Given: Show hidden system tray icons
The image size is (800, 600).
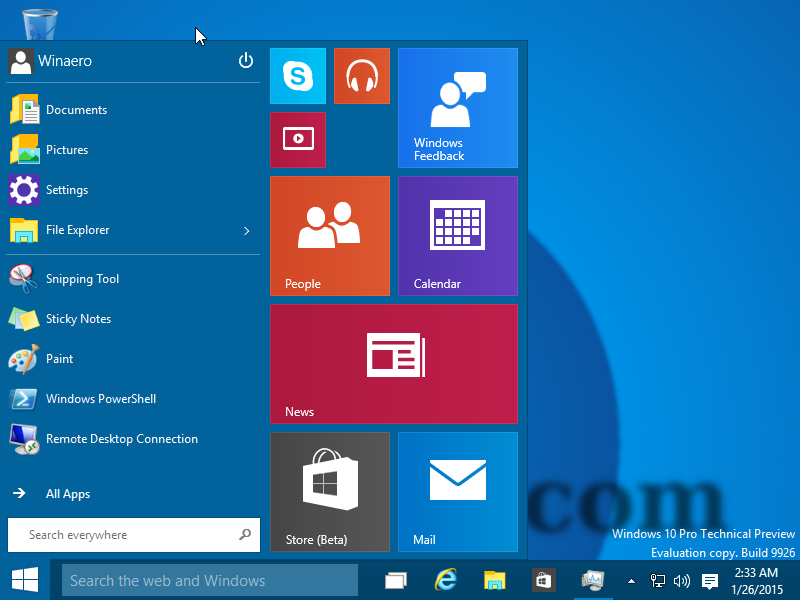Looking at the screenshot, I should [631, 580].
